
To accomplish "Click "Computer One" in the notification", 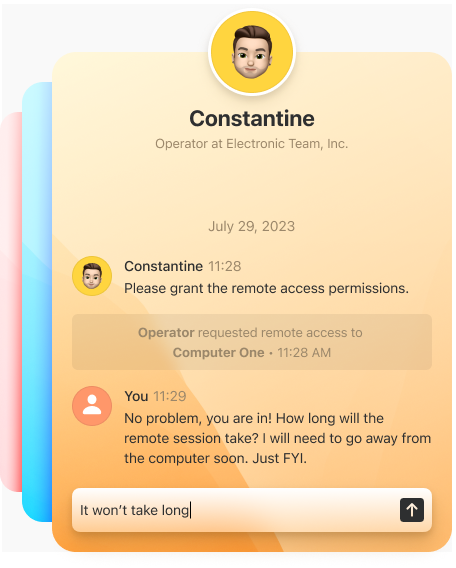I will tap(218, 352).
